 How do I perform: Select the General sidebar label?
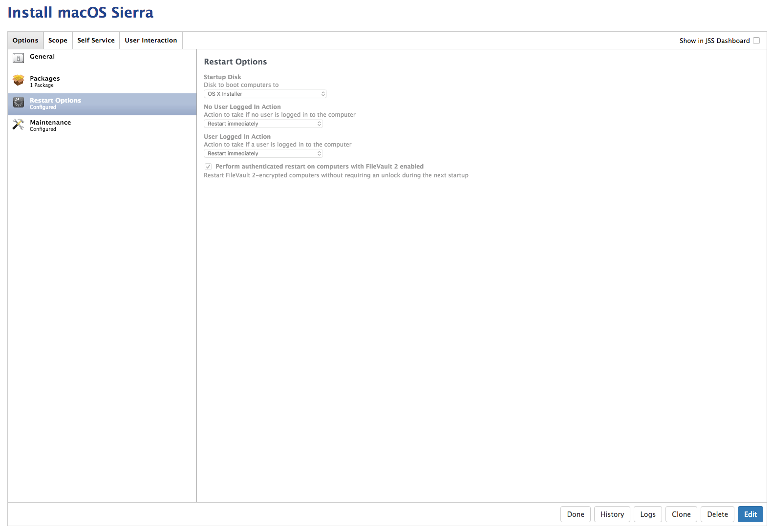tap(43, 57)
